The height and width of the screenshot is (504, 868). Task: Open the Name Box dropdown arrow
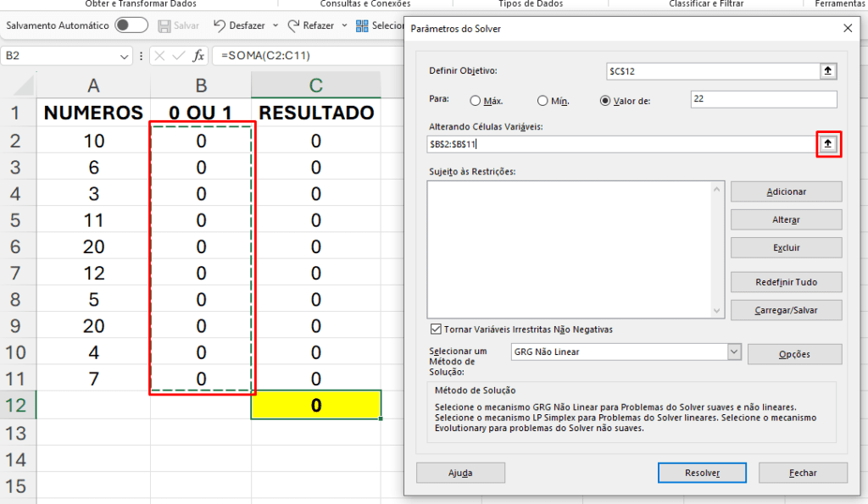tap(124, 56)
